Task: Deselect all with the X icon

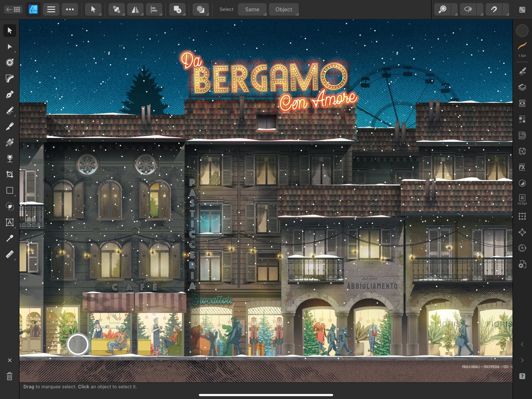Action: pos(9,360)
